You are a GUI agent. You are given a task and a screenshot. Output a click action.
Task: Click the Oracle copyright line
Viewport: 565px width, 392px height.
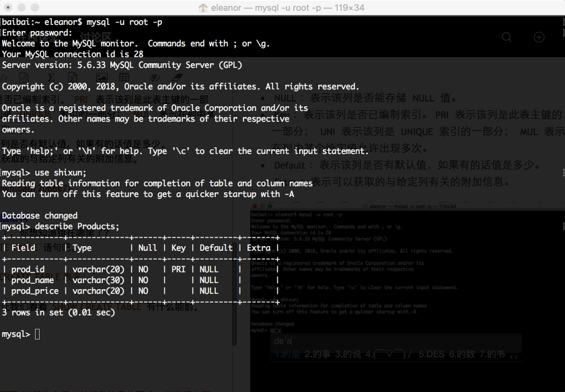pos(180,87)
